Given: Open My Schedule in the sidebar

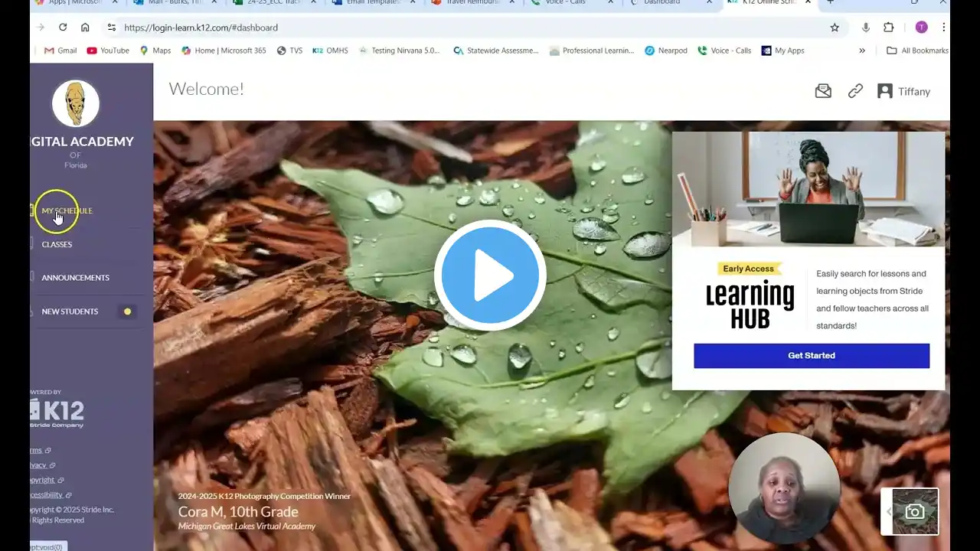Looking at the screenshot, I should coord(67,210).
